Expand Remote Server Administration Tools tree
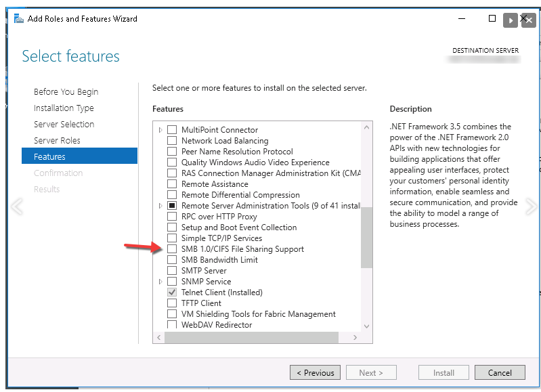Screen dimensions: 541x392 pos(160,206)
